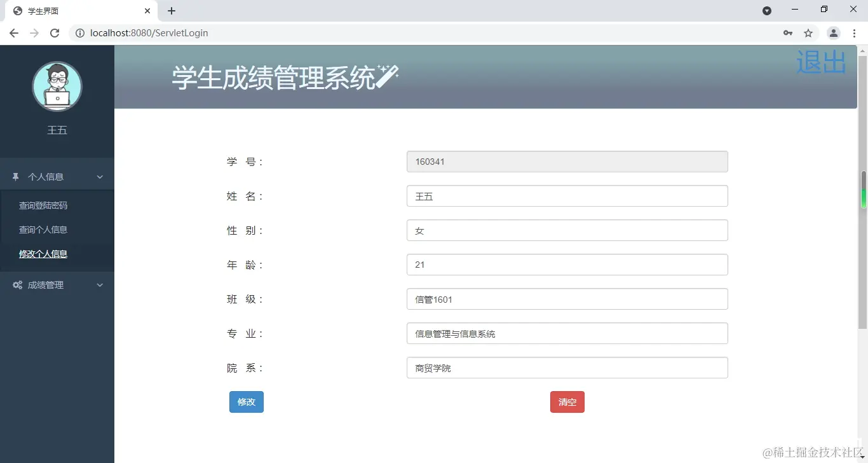Screen dimensions: 868x463
Task: Click the user avatar picture
Action: click(57, 86)
